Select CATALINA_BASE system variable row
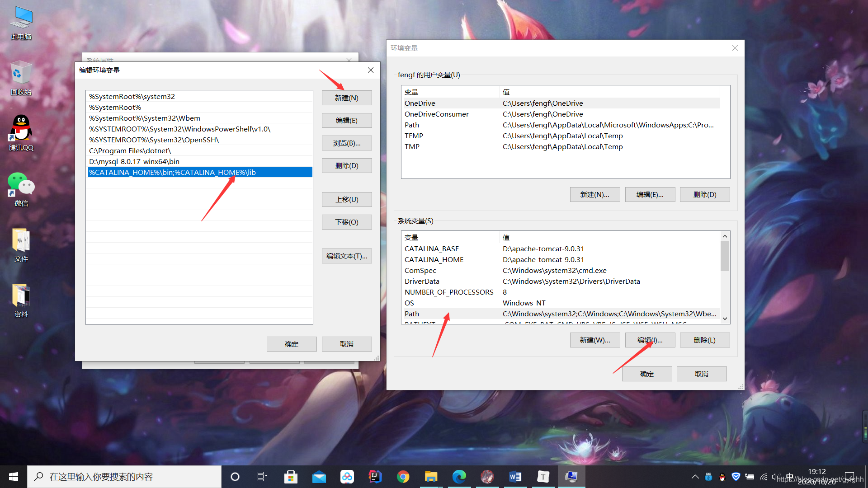Screen dimensions: 868x488 (x=561, y=249)
